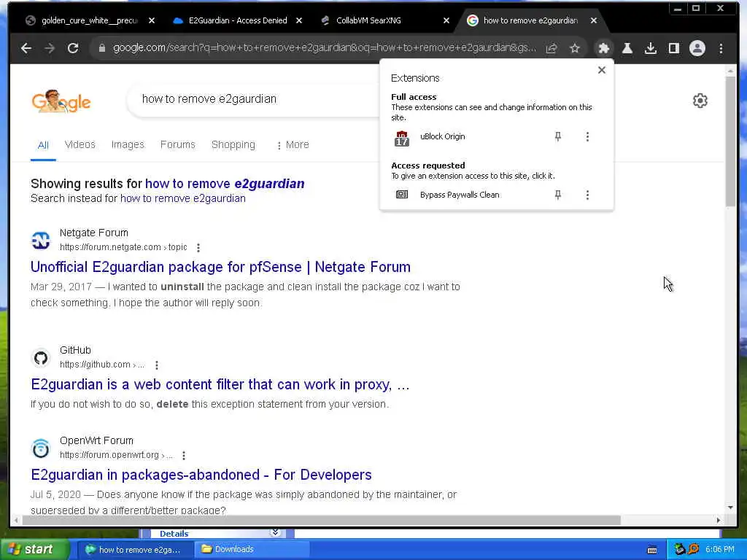The width and height of the screenshot is (747, 560).
Task: Click the GitHub favicon
Action: click(41, 357)
